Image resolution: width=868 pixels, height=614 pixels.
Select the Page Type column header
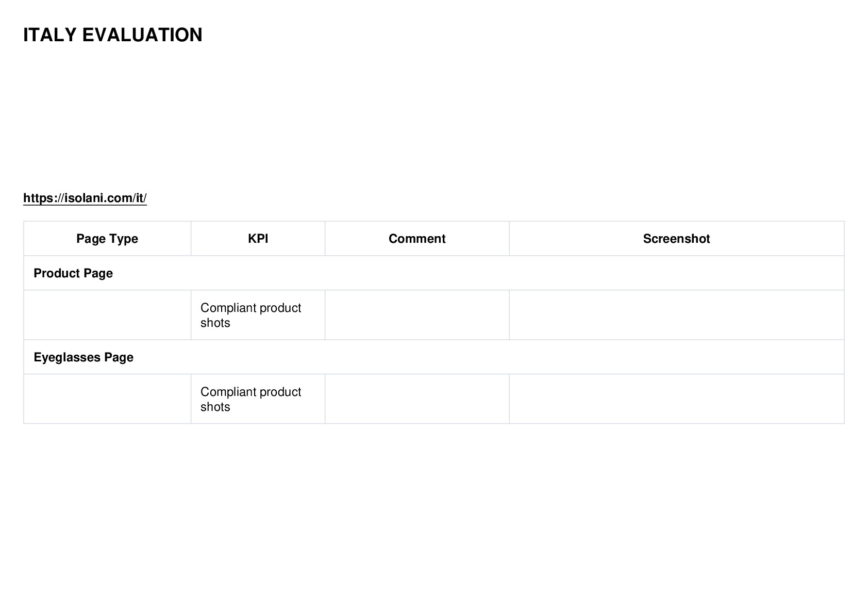[107, 239]
